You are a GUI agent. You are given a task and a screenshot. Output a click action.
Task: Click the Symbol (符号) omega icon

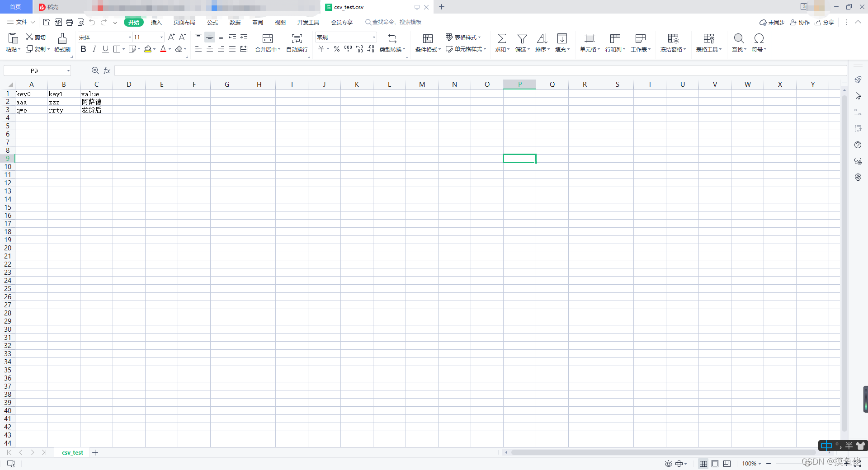[x=759, y=38]
